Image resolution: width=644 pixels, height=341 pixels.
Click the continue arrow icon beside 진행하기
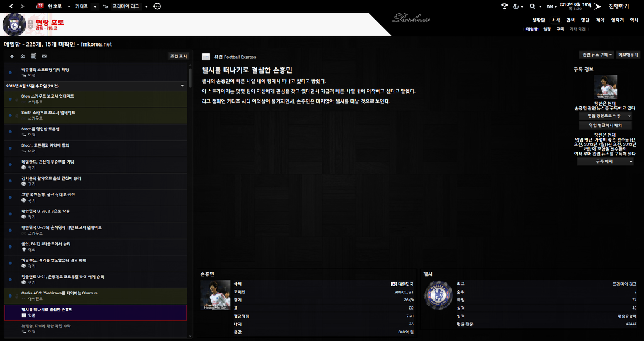(597, 6)
